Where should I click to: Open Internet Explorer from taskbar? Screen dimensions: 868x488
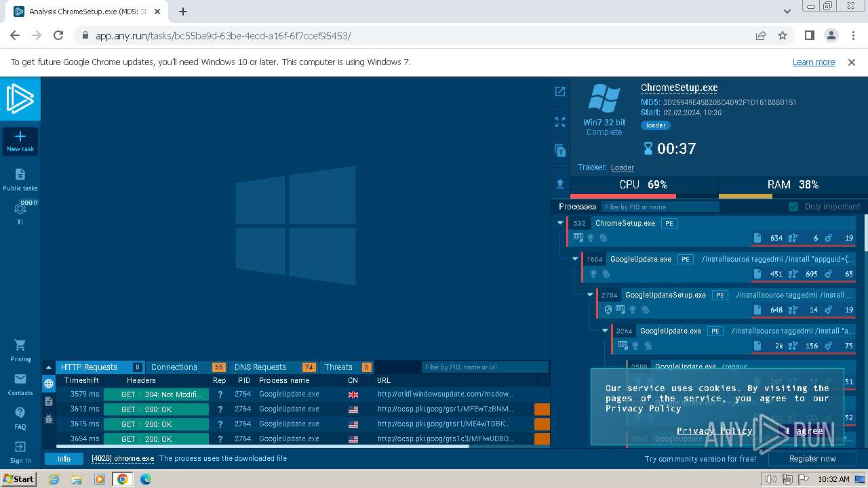(x=54, y=479)
